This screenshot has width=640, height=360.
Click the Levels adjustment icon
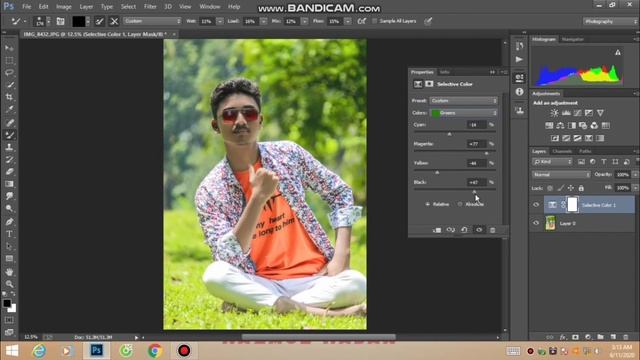tap(566, 113)
